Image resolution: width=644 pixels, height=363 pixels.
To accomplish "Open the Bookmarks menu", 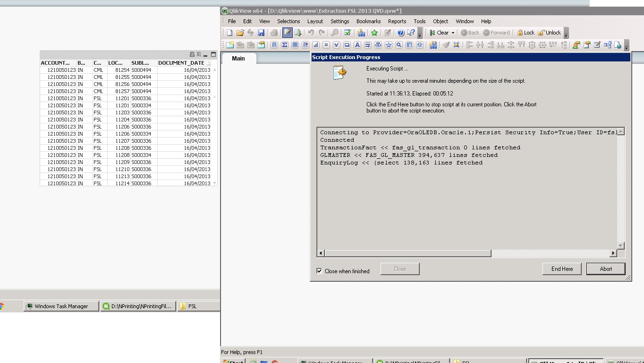I will coord(368,21).
